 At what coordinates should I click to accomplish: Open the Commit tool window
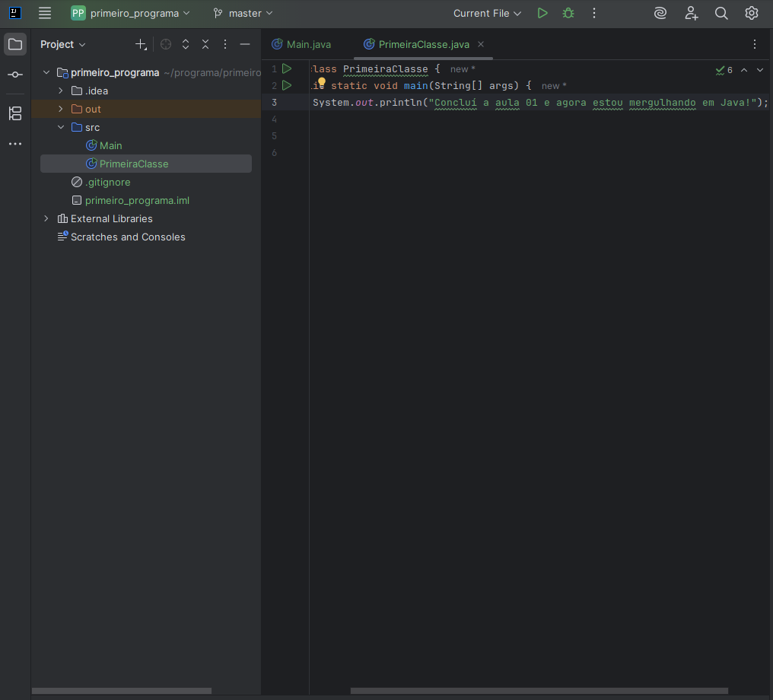15,75
